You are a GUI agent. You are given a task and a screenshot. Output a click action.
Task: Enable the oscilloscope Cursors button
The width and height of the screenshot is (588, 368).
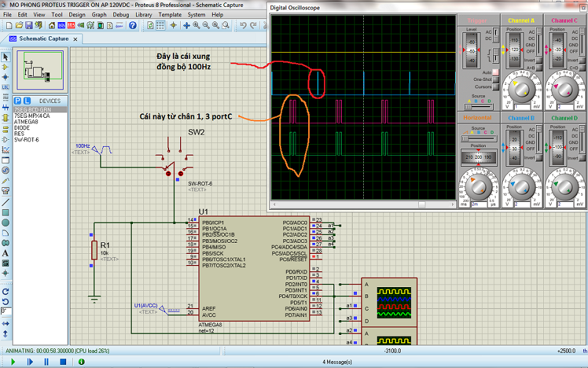(496, 86)
